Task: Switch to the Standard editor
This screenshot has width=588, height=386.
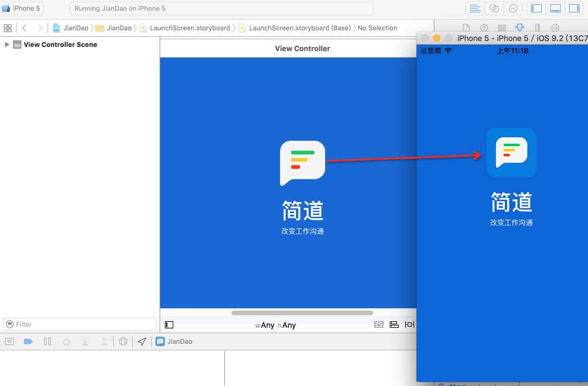Action: (475, 8)
